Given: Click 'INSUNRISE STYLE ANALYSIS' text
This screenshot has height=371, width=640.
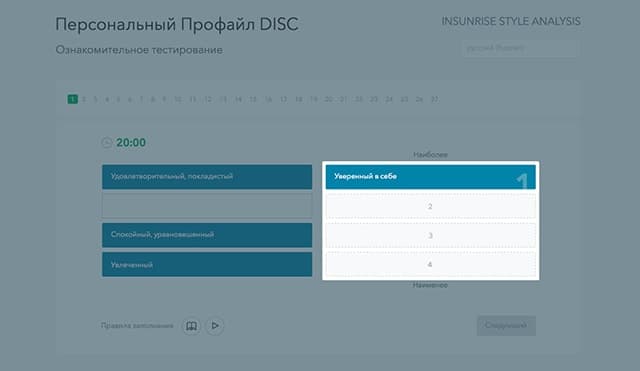Looking at the screenshot, I should pos(511,21).
